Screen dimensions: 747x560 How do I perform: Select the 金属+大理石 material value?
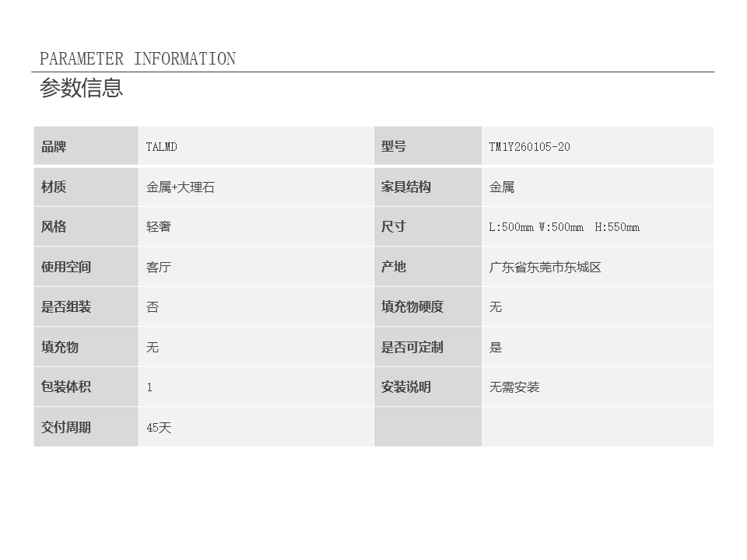click(180, 187)
